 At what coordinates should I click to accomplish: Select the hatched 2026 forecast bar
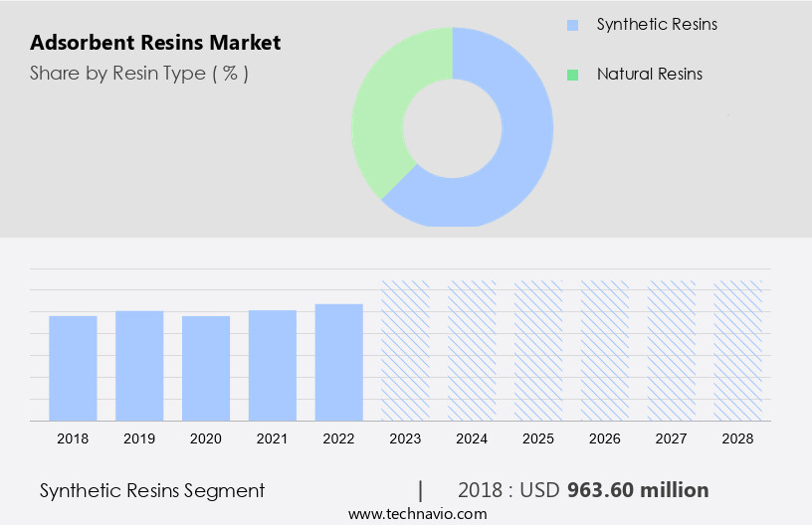(x=605, y=350)
